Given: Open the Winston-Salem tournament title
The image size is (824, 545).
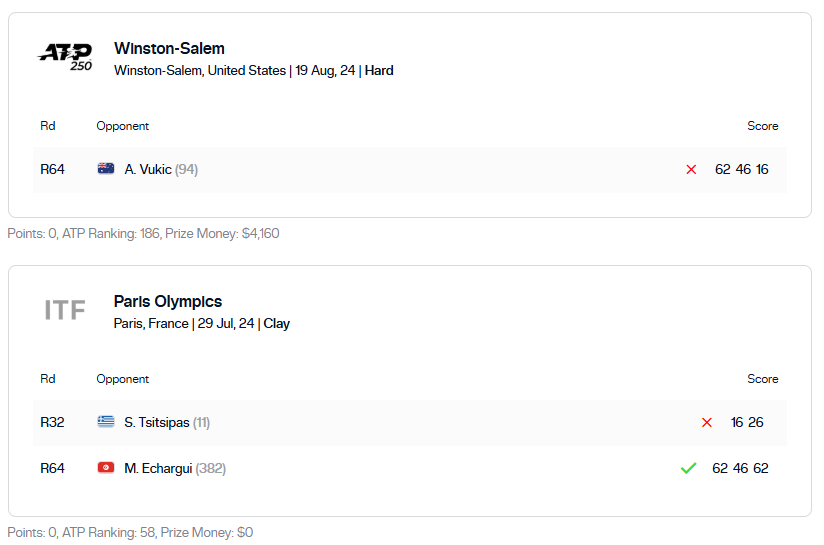Looking at the screenshot, I should (x=169, y=48).
